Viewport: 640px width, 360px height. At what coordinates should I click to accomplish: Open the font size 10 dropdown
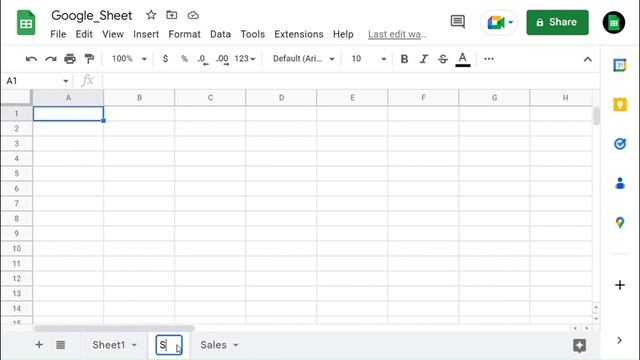pyautogui.click(x=369, y=59)
